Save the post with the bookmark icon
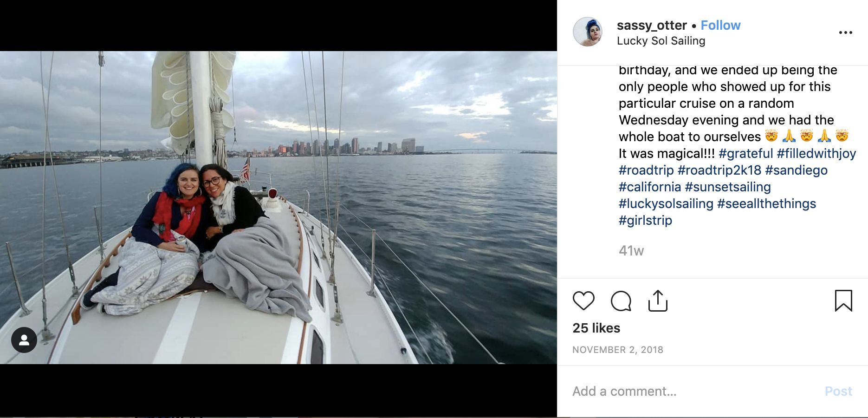The image size is (868, 418). [x=843, y=300]
